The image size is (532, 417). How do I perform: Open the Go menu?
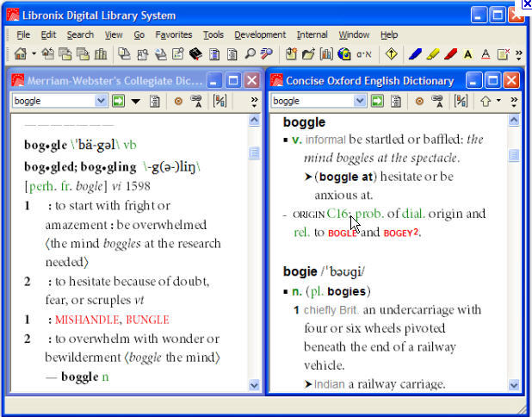tap(139, 34)
